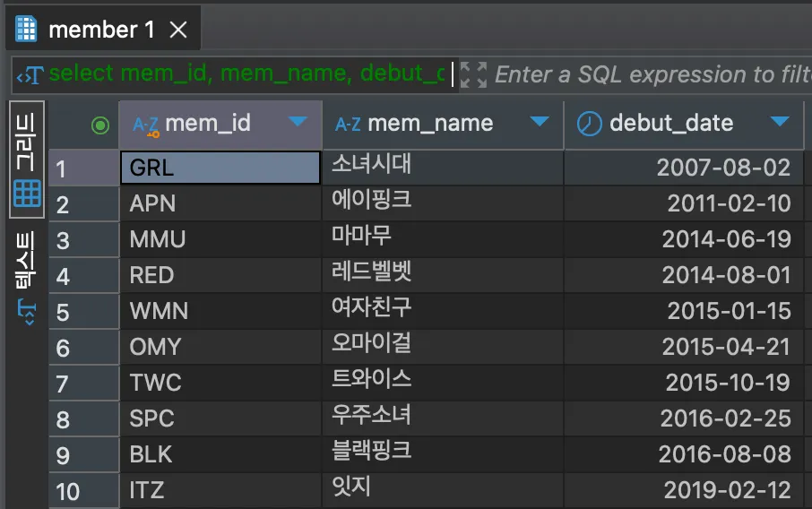
Task: Select the 2014-08-01 date cell
Action: 684,275
